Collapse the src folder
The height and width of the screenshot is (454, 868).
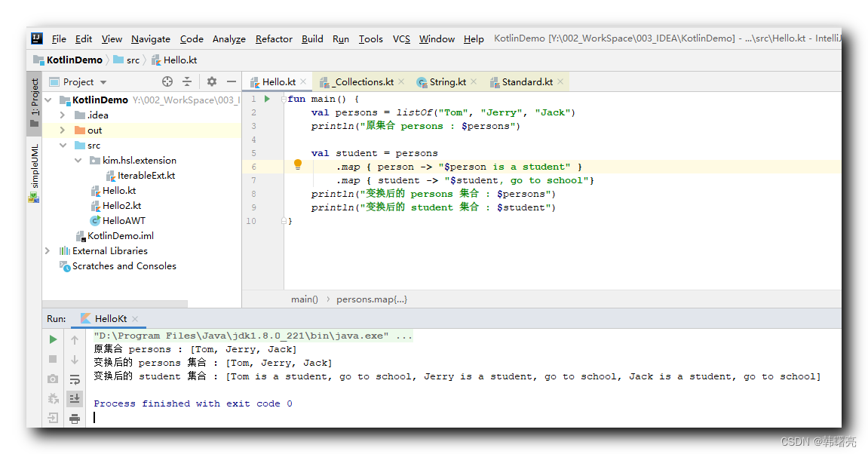(x=63, y=146)
